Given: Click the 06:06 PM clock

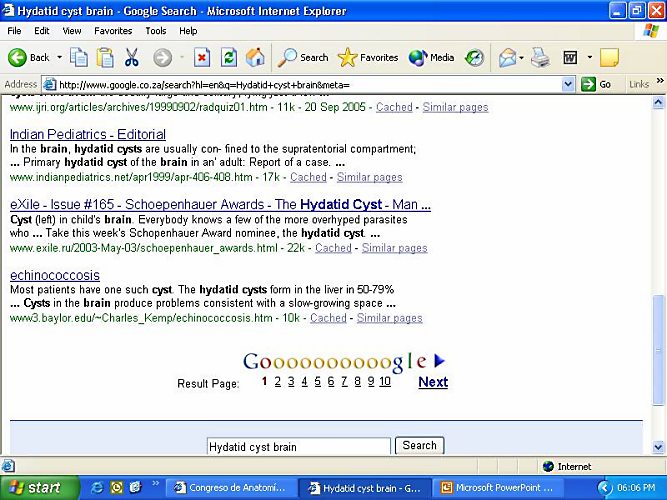Looking at the screenshot, I should point(636,488).
